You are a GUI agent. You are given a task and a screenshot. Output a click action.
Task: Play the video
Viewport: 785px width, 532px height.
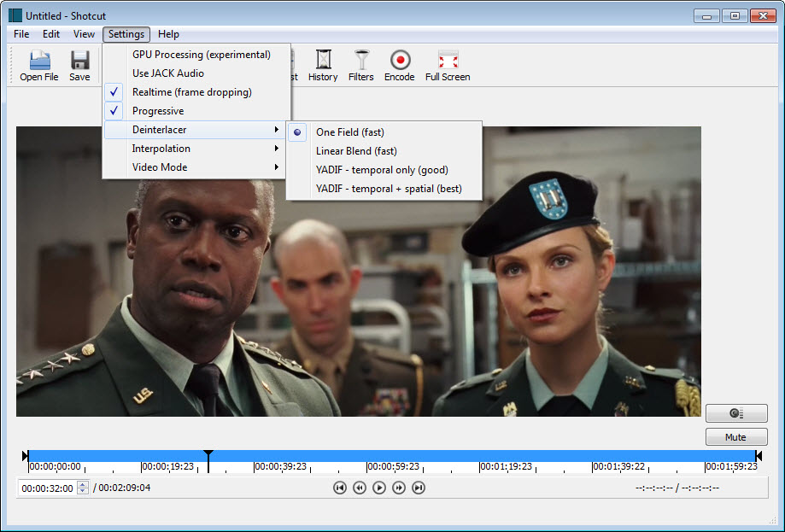[x=379, y=488]
